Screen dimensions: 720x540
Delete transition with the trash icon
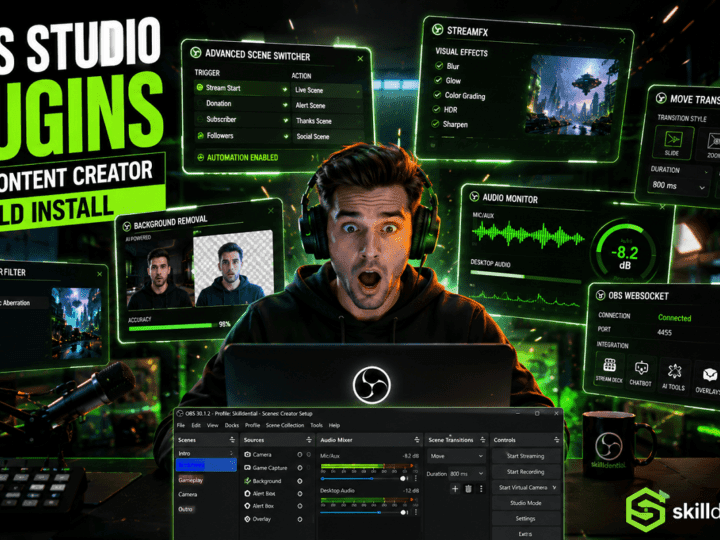[468, 489]
